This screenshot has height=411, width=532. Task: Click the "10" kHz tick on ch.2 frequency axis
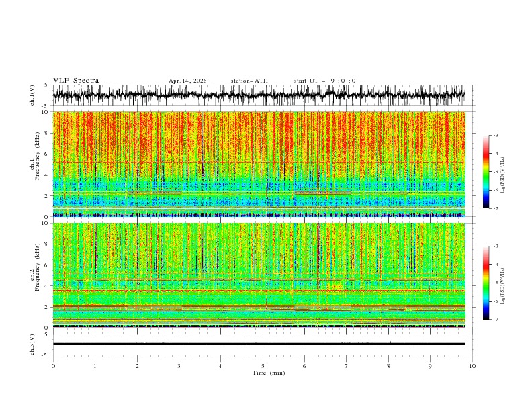click(x=46, y=223)
